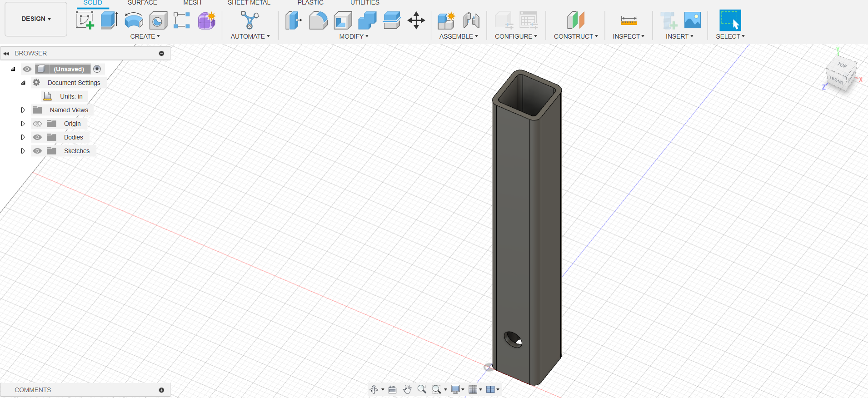Switch to the Solid tab

click(x=93, y=3)
